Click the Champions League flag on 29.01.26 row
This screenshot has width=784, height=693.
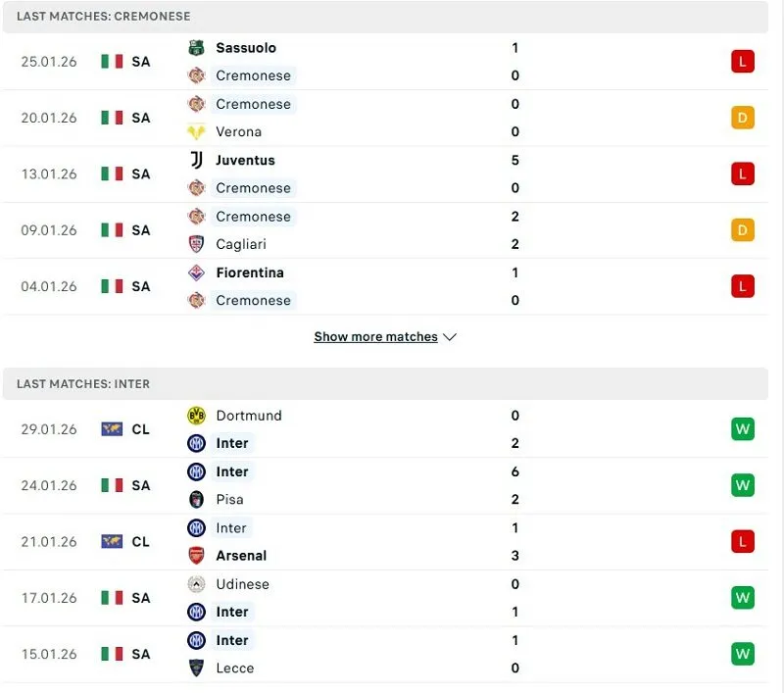click(x=112, y=429)
